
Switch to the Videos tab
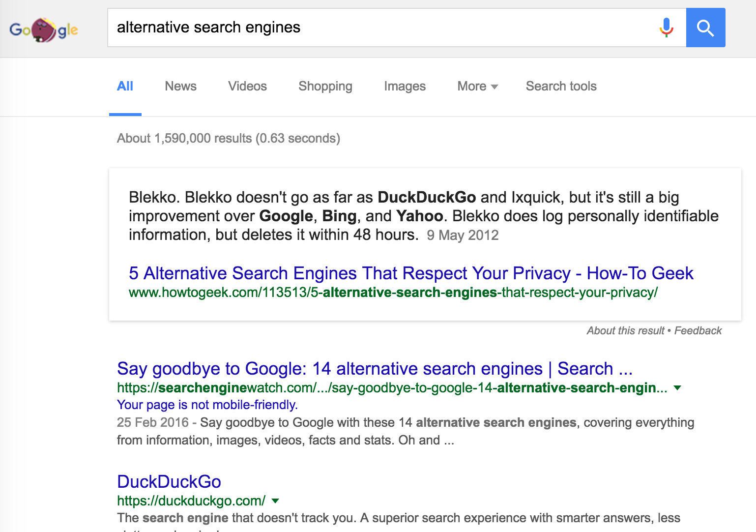[247, 87]
